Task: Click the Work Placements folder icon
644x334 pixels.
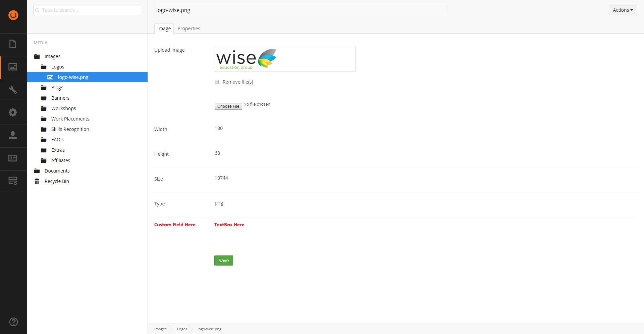Action: 44,119
